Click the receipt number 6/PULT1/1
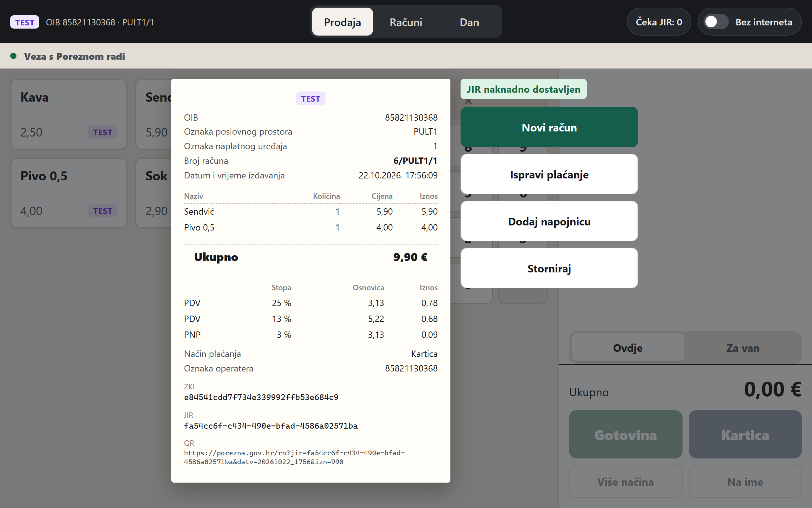 coord(415,161)
